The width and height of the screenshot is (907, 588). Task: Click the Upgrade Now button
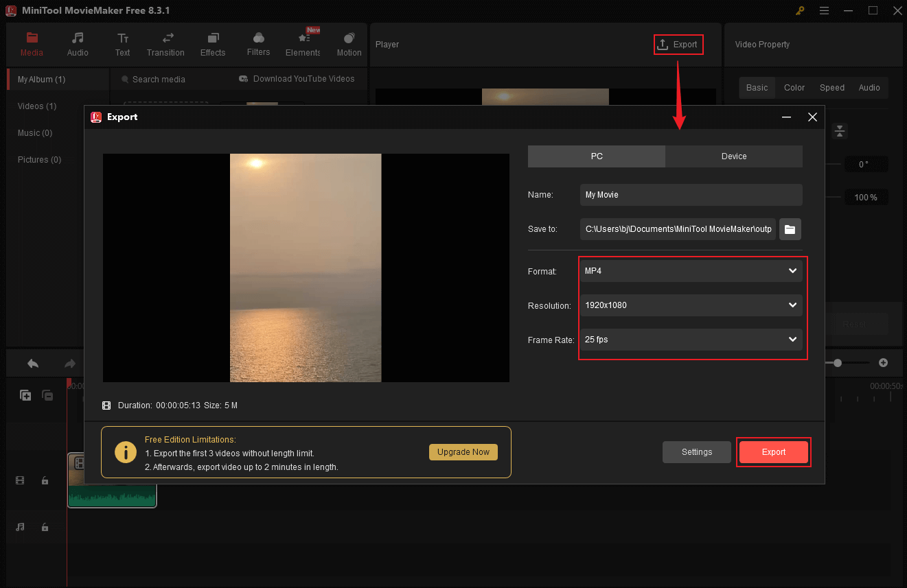point(463,451)
